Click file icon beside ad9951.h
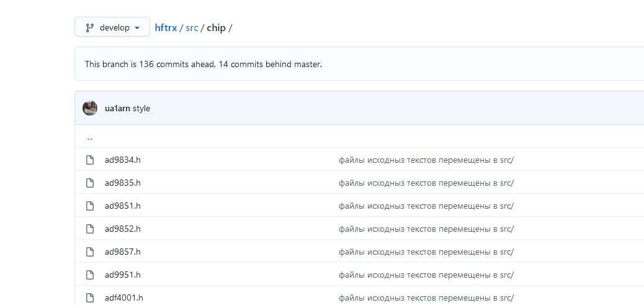Screen dimensions: 644x305 tap(89, 275)
